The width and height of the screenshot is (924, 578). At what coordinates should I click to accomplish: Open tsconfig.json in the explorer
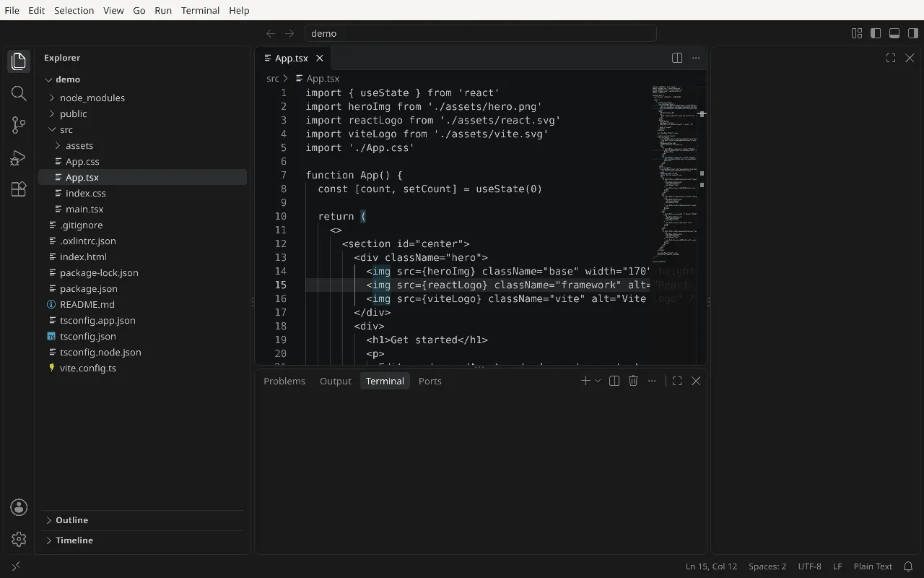142,336
